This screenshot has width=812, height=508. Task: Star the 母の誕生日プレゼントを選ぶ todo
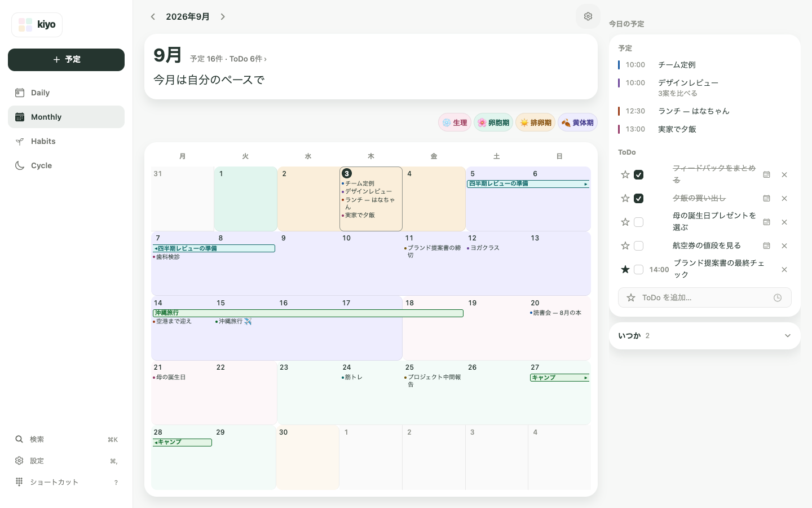(625, 222)
